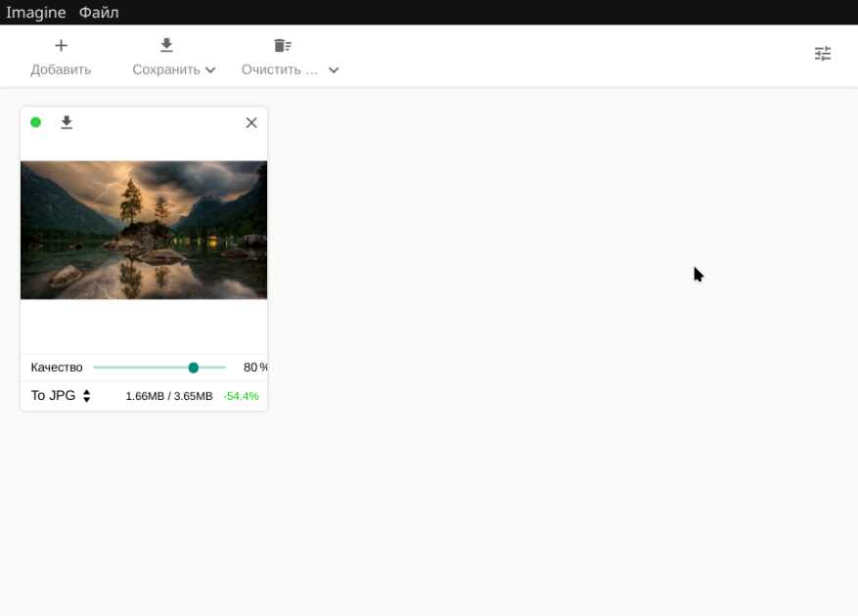Viewport: 858px width, 616px height.
Task: Click the Качество quality slider handle
Action: [x=193, y=368]
